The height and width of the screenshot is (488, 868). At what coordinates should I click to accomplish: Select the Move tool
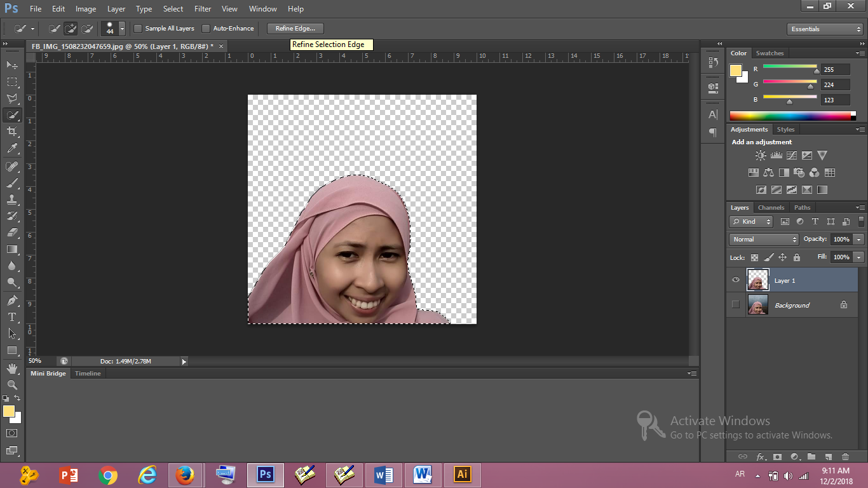[x=12, y=65]
